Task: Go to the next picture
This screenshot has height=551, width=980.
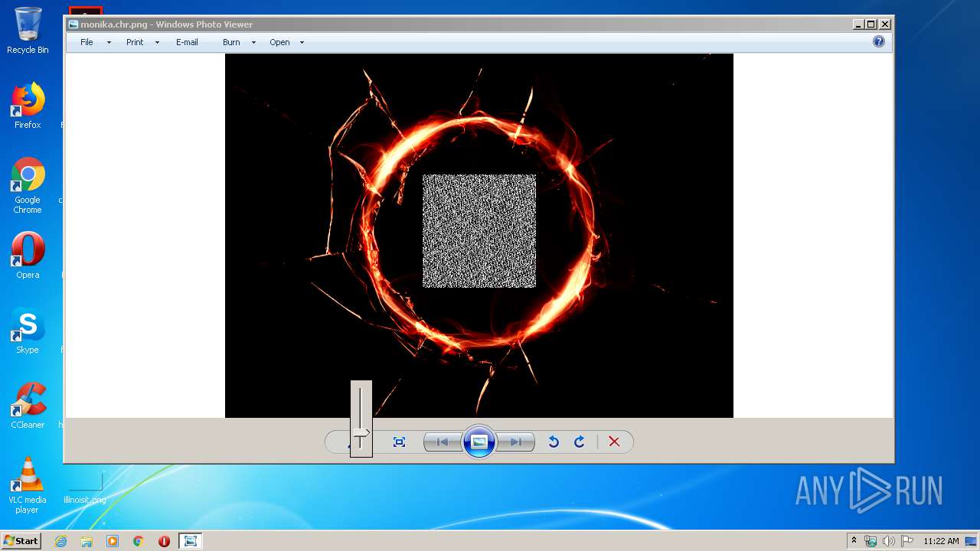Action: pos(516,442)
